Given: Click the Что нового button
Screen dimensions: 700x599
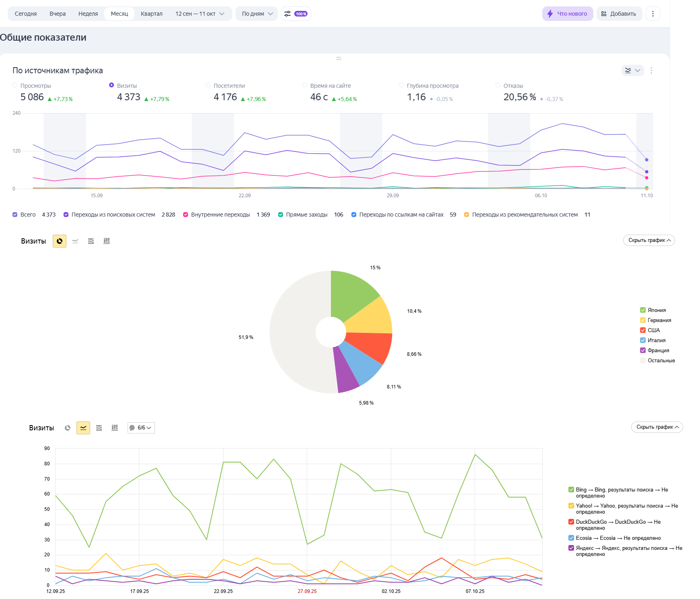Looking at the screenshot, I should point(567,14).
